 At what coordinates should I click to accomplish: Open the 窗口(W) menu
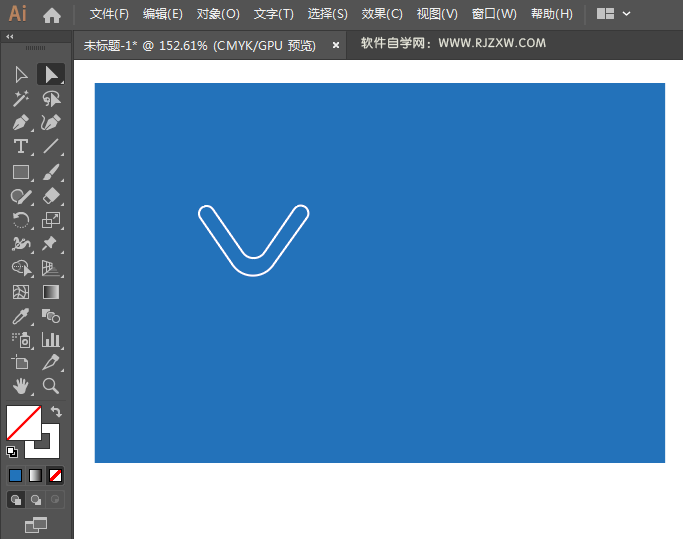click(494, 14)
